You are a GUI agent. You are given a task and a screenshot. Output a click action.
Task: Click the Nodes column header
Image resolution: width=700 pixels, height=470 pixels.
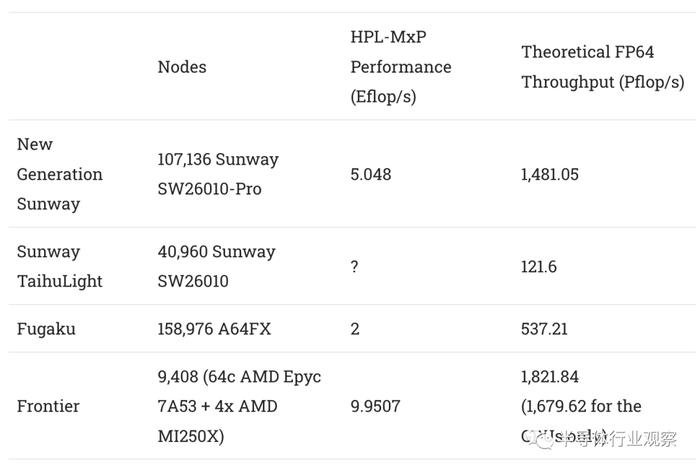coord(182,67)
